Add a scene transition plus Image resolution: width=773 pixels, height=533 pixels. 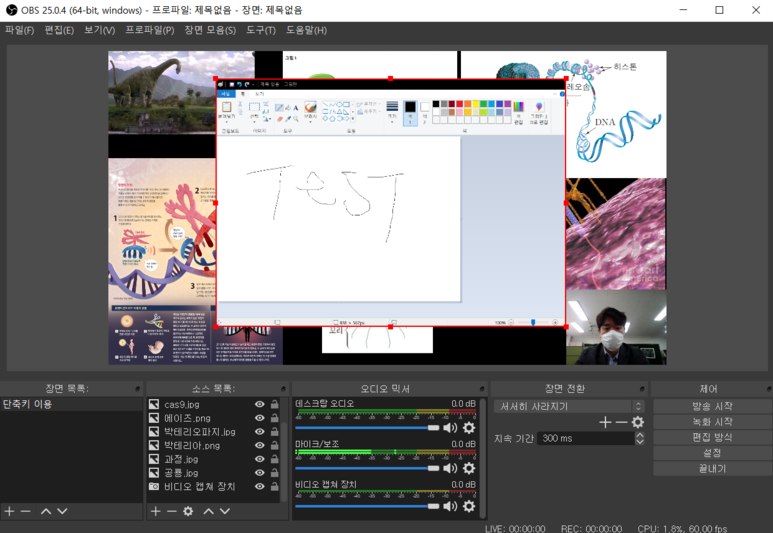[x=605, y=422]
